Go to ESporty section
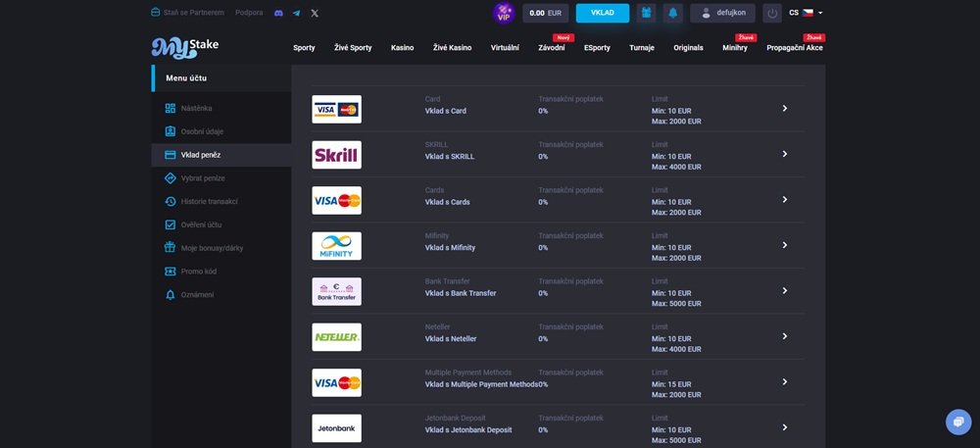The width and height of the screenshot is (980, 448). [x=597, y=48]
